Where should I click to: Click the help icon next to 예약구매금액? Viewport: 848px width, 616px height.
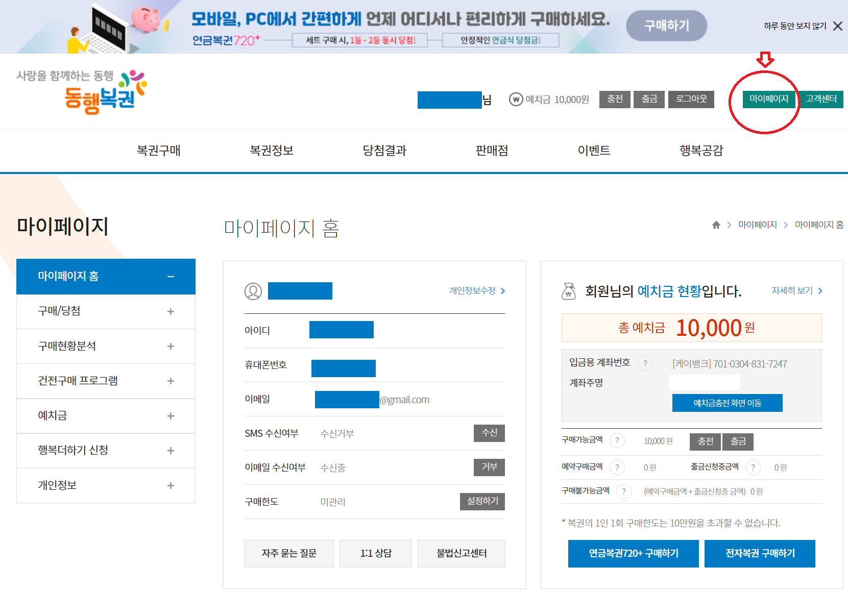pos(617,467)
